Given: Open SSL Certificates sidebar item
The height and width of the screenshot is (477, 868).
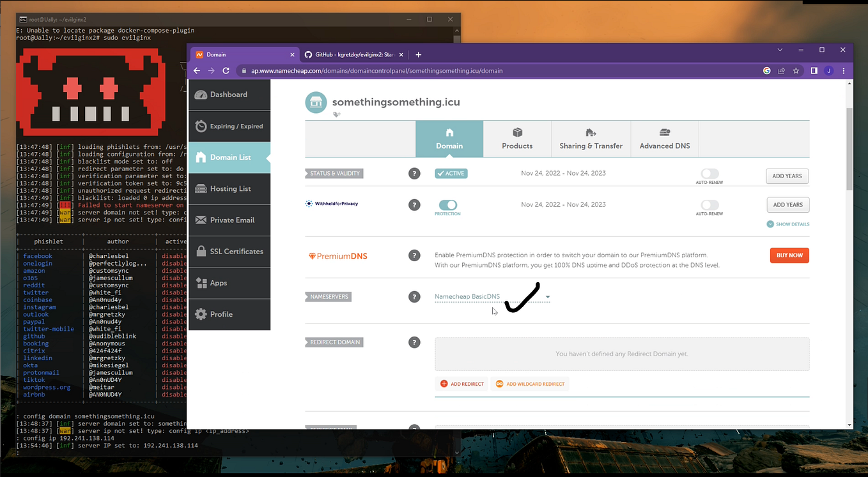Looking at the screenshot, I should pos(229,251).
